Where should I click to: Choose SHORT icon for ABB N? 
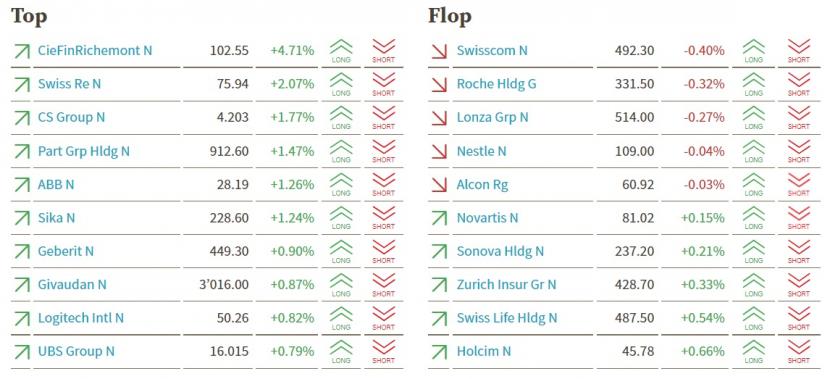[x=383, y=184]
